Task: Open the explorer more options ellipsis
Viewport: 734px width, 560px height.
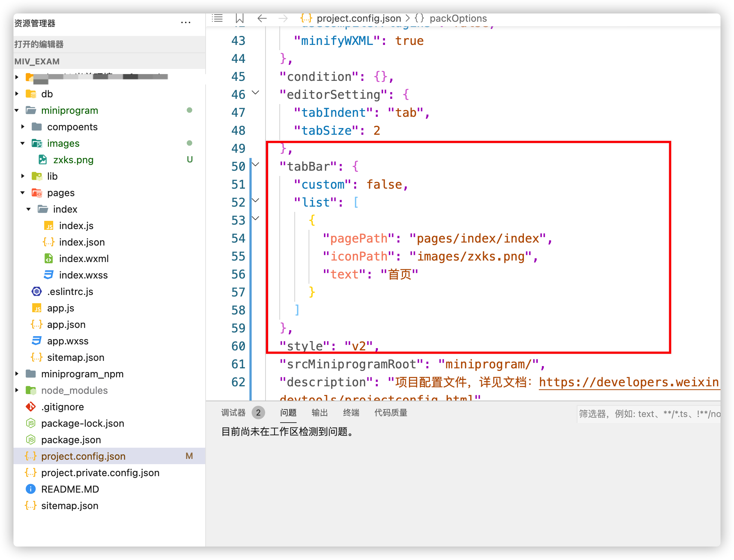Action: pyautogui.click(x=185, y=23)
